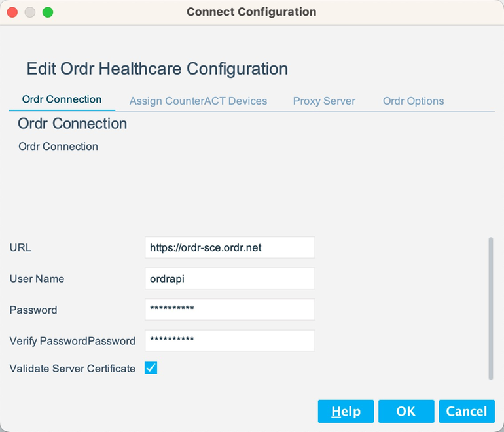Switch to the Assign CounterACT Devices tab
The height and width of the screenshot is (432, 504).
coord(198,101)
